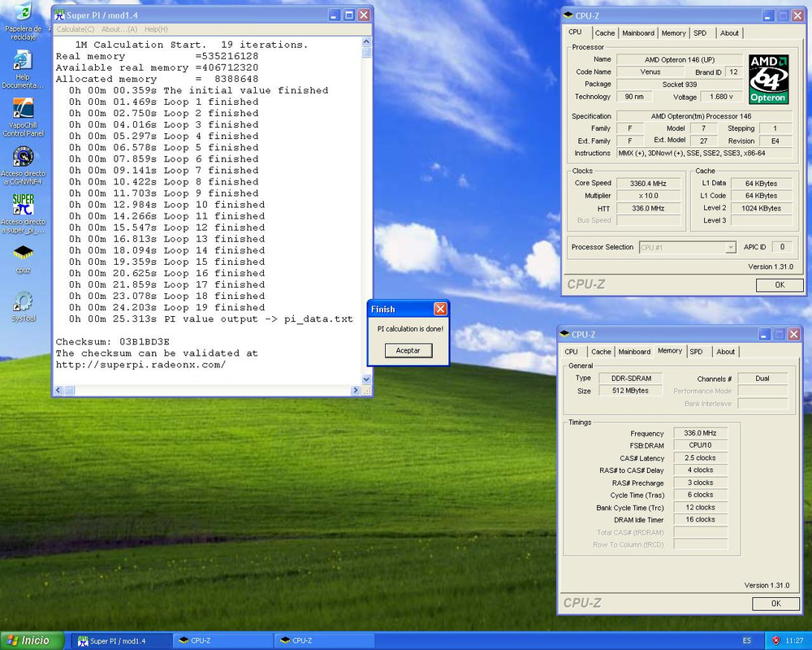The width and height of the screenshot is (812, 650).
Task: Switch to Super PI / mod1.4 taskbar button
Action: click(x=121, y=641)
